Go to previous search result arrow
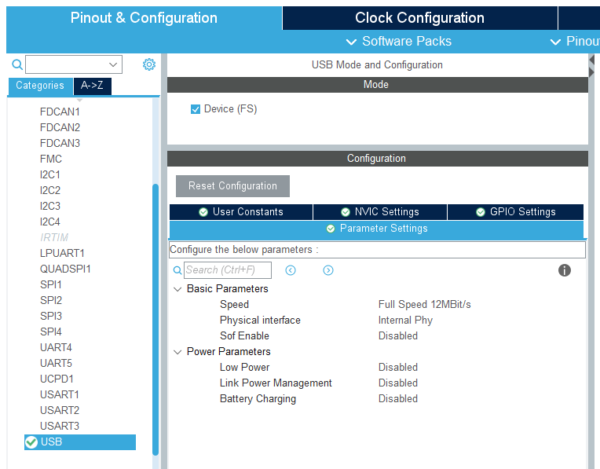The image size is (600, 469). pos(290,270)
